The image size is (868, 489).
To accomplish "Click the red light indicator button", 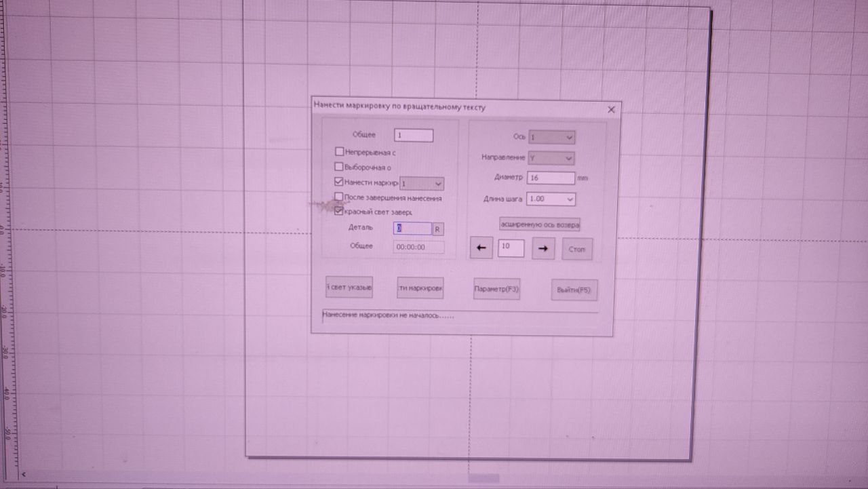I will tap(349, 288).
